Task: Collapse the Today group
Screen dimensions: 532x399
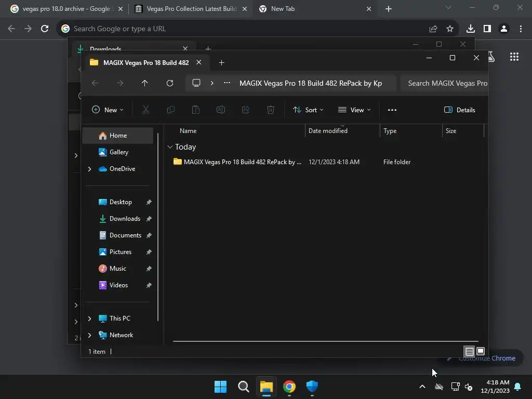Action: [170, 147]
